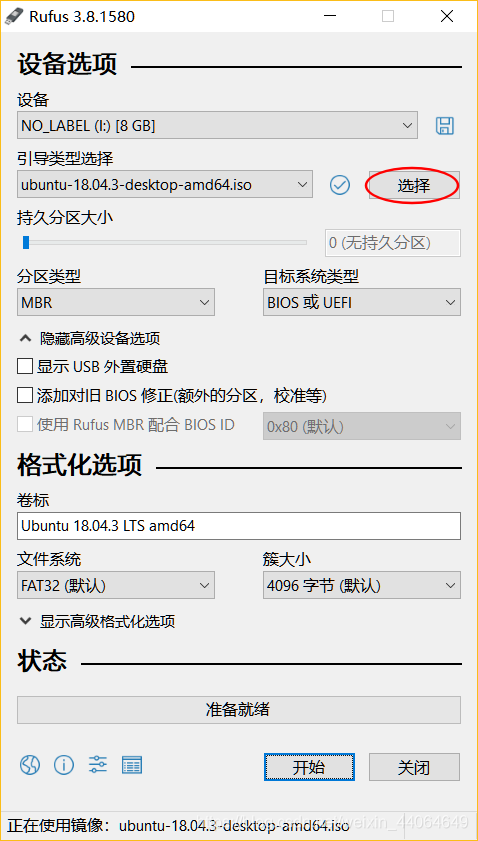
Task: Open 目标系统类型 BIOS 或 UEFI dropdown
Action: [362, 303]
